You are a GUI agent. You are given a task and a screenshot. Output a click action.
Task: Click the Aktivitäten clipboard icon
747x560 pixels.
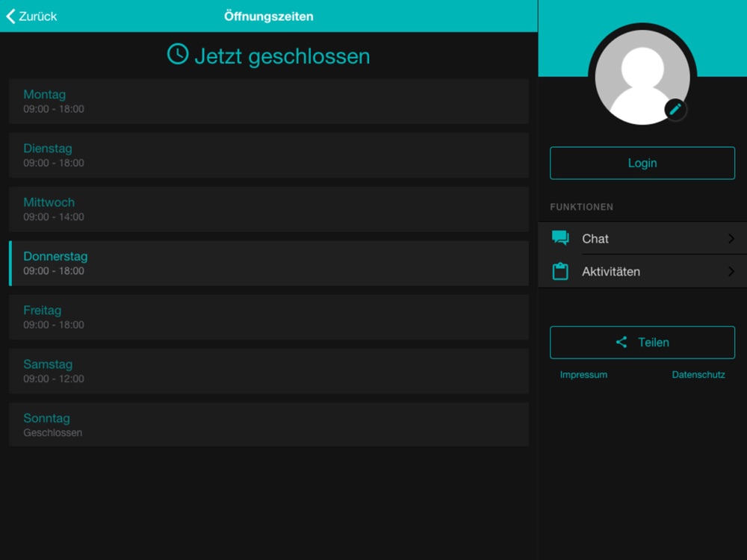(560, 272)
